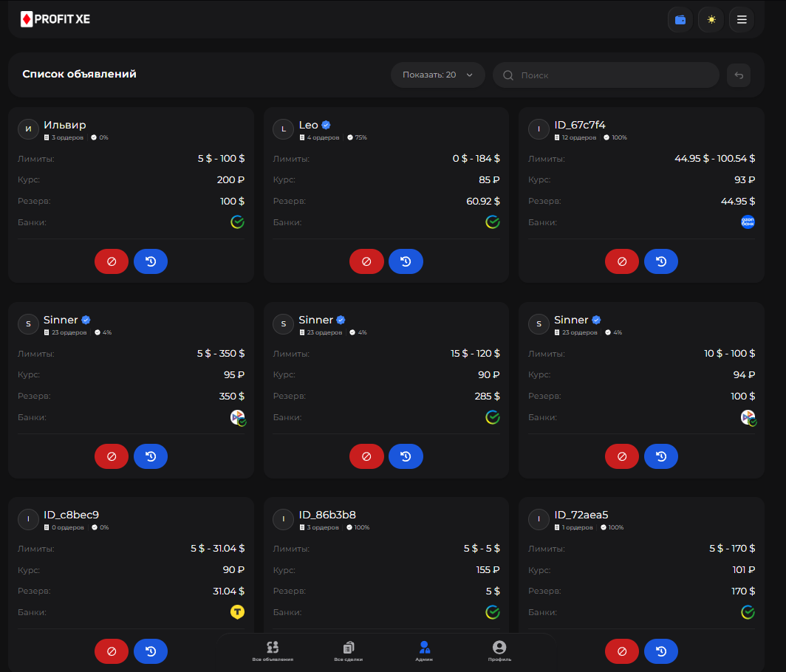This screenshot has height=672, width=786.
Task: Go to Все объявления tab
Action: (x=273, y=651)
